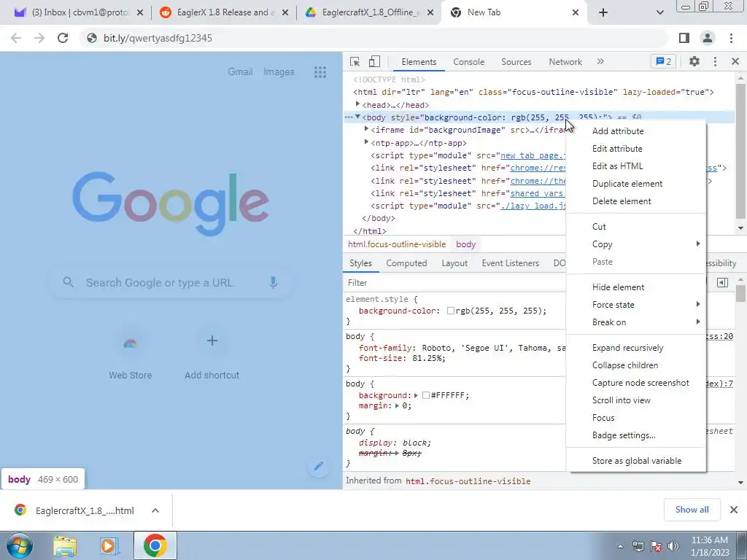Open the Copy submenu
The image size is (747, 560).
[636, 244]
